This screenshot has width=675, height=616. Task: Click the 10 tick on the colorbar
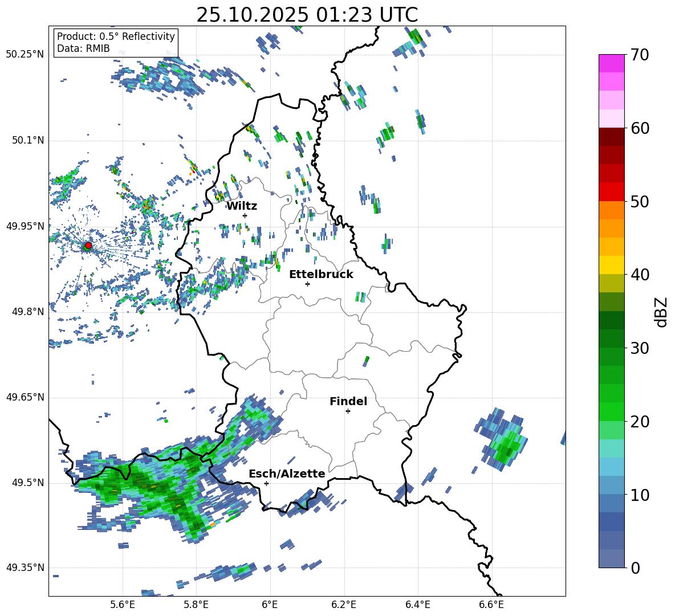click(640, 495)
